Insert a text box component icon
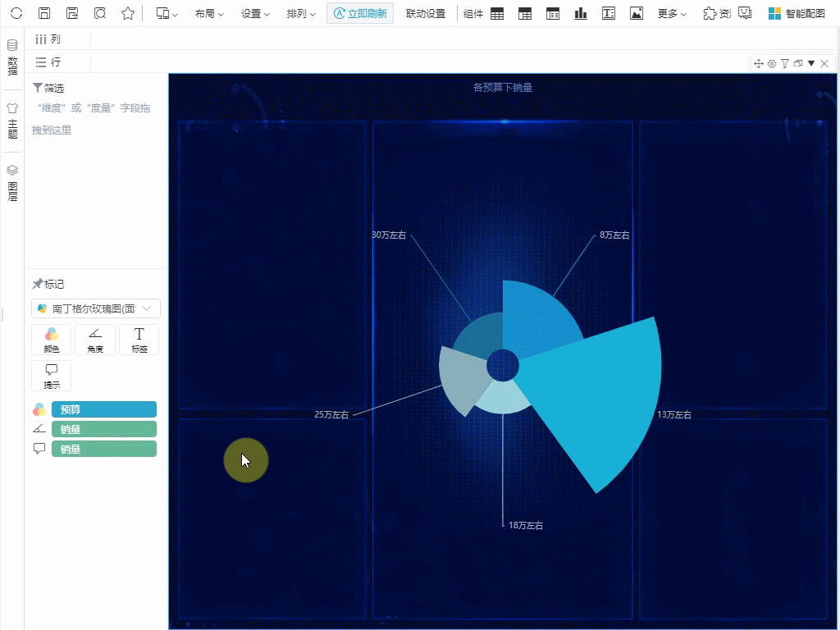This screenshot has width=840, height=630. click(608, 13)
